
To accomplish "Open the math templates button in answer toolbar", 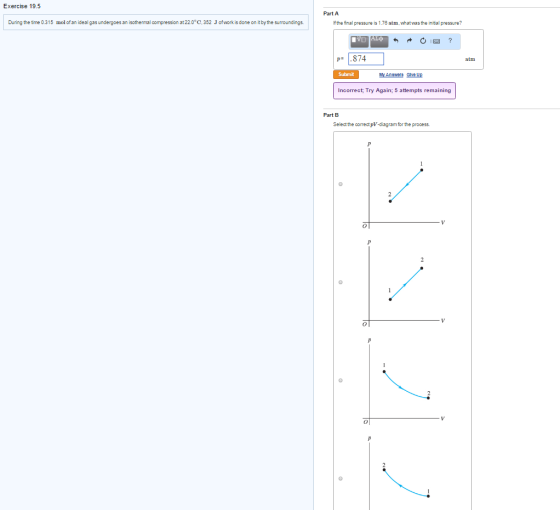I will click(359, 41).
